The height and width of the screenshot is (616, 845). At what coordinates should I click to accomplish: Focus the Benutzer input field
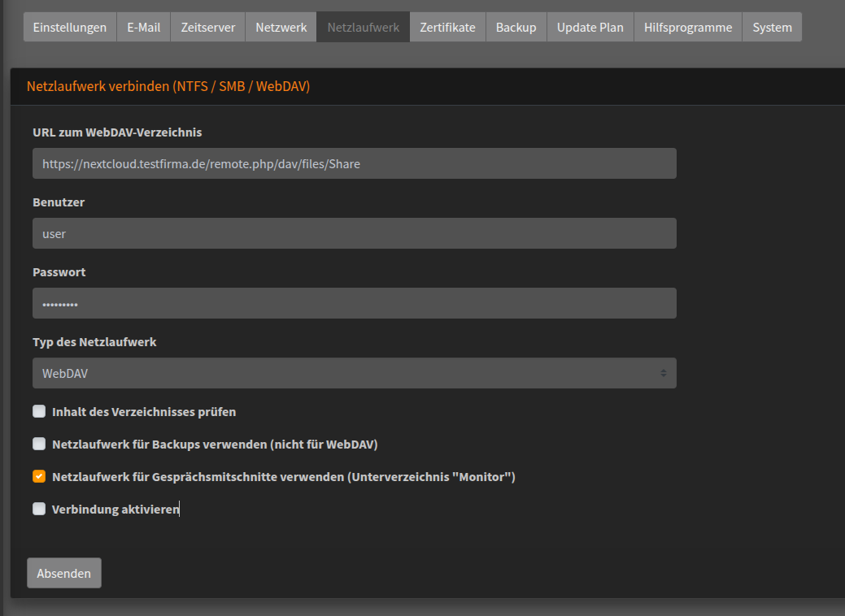[x=355, y=233]
